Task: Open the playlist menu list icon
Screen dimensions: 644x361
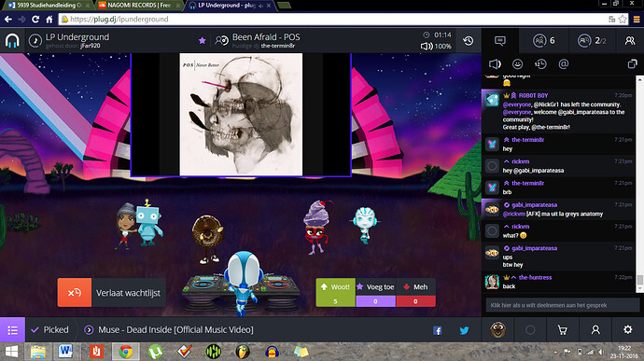Action: tap(12, 330)
